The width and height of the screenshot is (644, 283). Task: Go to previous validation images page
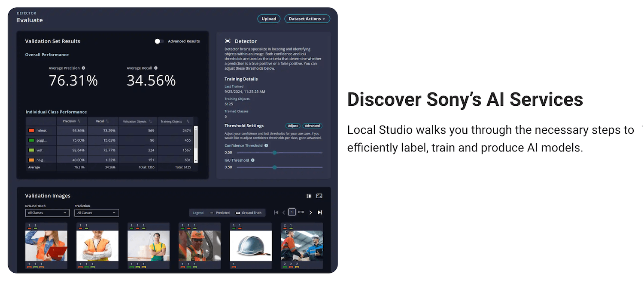click(284, 212)
